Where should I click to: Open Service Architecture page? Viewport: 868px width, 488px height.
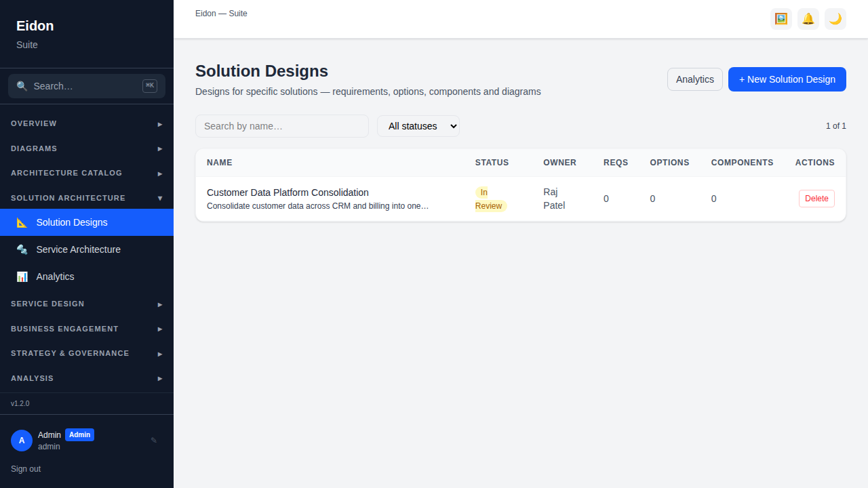pyautogui.click(x=87, y=249)
